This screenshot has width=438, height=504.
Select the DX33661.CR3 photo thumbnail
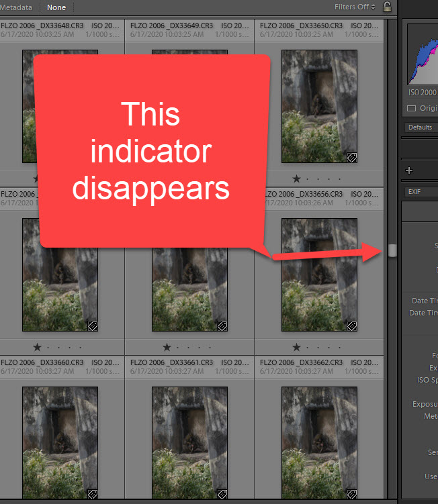click(189, 443)
